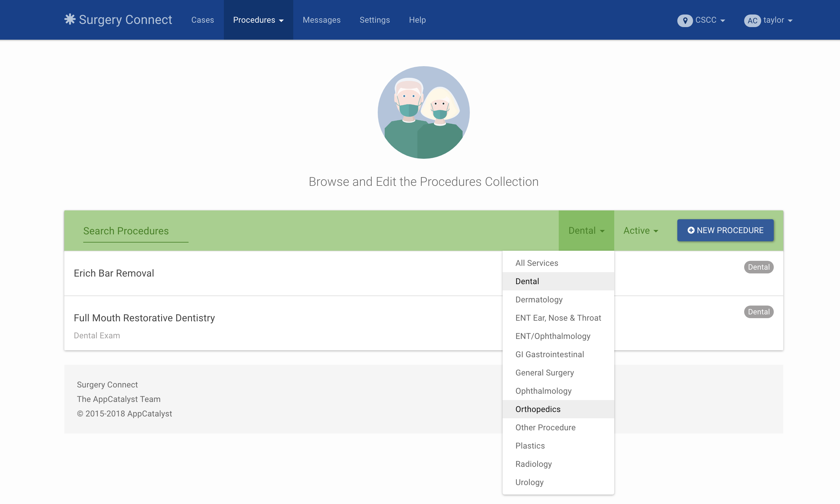840x504 pixels.
Task: Click the AC user avatar badge
Action: pyautogui.click(x=752, y=20)
